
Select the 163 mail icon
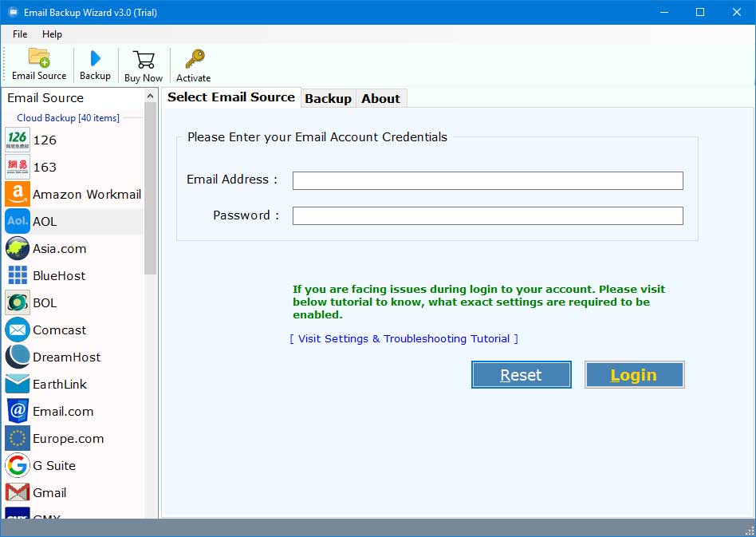coord(18,167)
